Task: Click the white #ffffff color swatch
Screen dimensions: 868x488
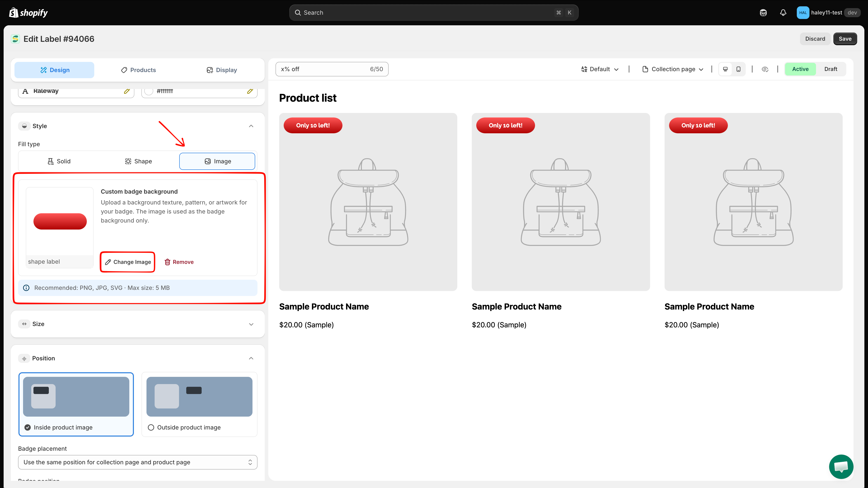Action: [149, 91]
